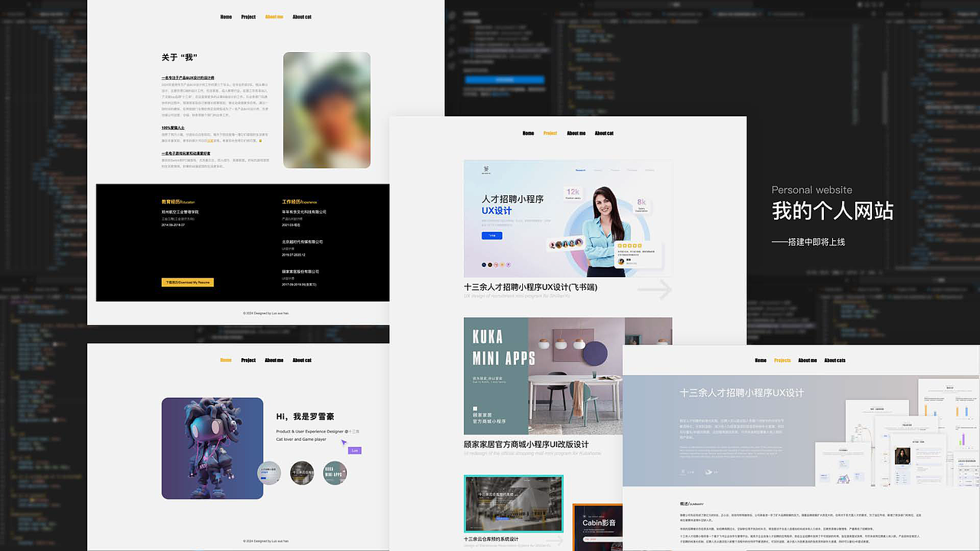Screen dimensions: 980x551
Task: Click the underlined heading 一名专注于产品&UX设计的设计师
Action: click(188, 77)
